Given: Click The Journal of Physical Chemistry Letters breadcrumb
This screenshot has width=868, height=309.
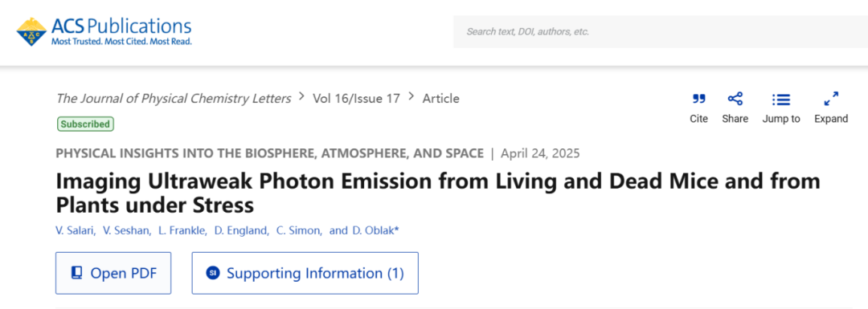Looking at the screenshot, I should pyautogui.click(x=174, y=99).
